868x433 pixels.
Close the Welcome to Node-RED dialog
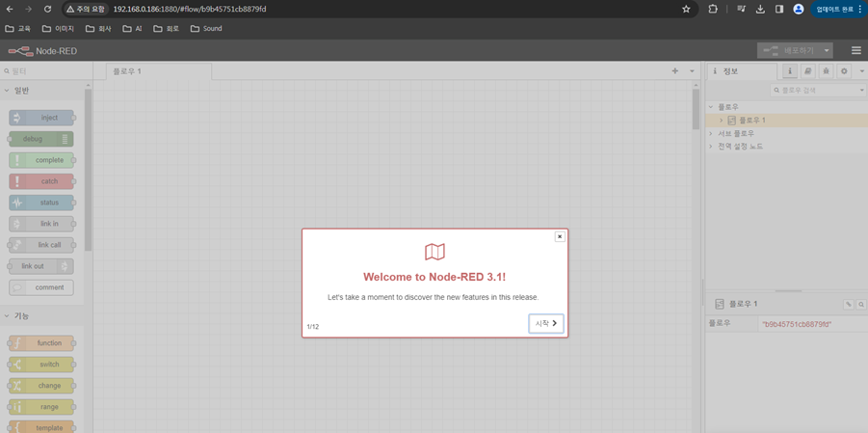(560, 236)
